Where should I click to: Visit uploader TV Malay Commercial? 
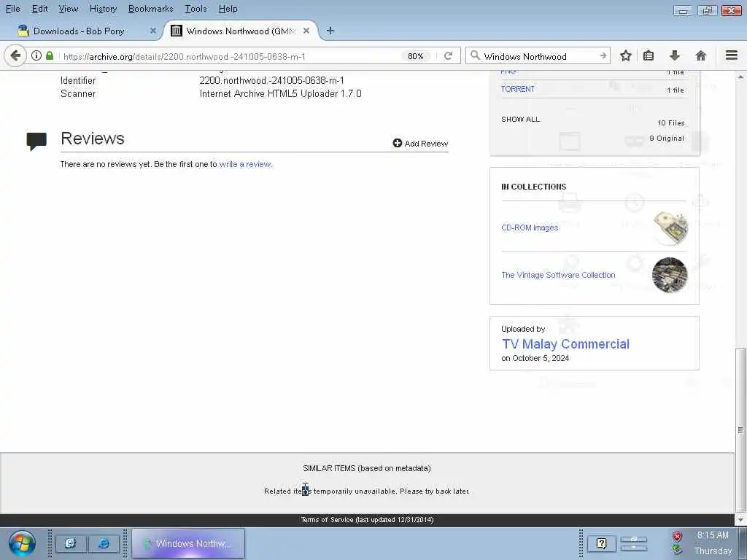click(565, 344)
